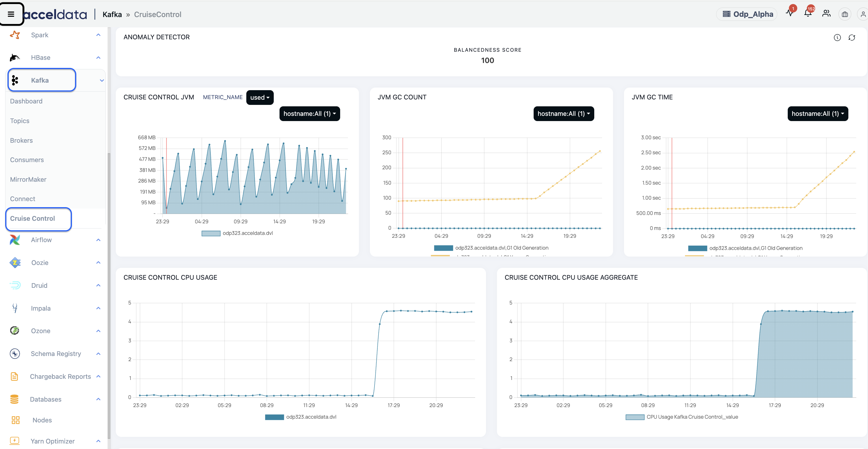Open the Databases section label

click(46, 399)
